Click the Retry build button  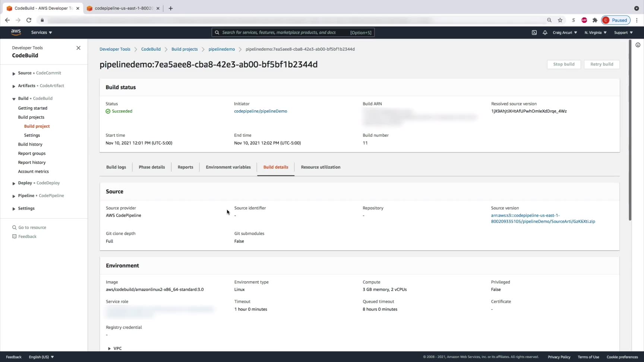click(602, 64)
